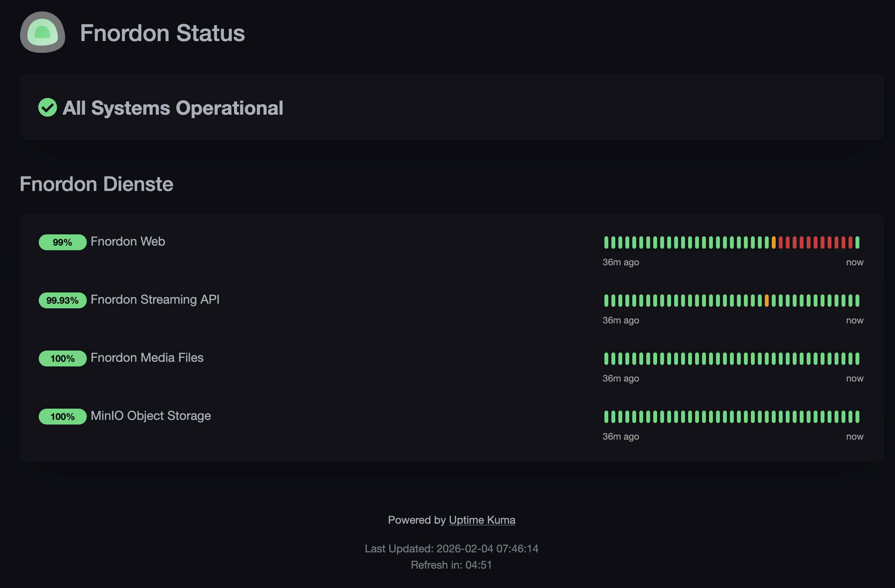
Task: Click the Fnordon Web monitor name
Action: (x=128, y=242)
